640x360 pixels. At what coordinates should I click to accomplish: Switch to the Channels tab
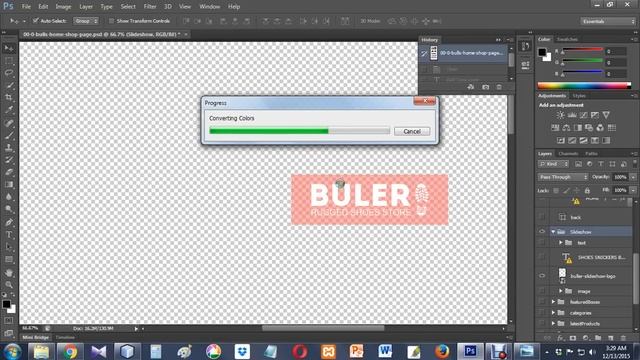[x=568, y=153]
